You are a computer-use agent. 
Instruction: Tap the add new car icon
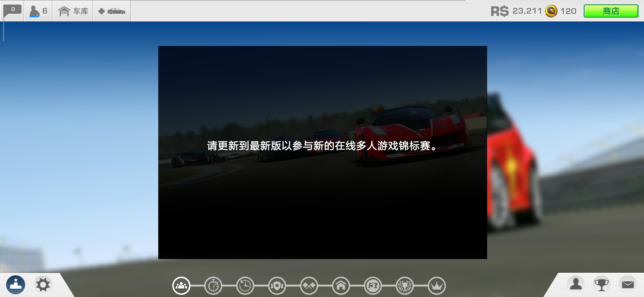tap(112, 11)
